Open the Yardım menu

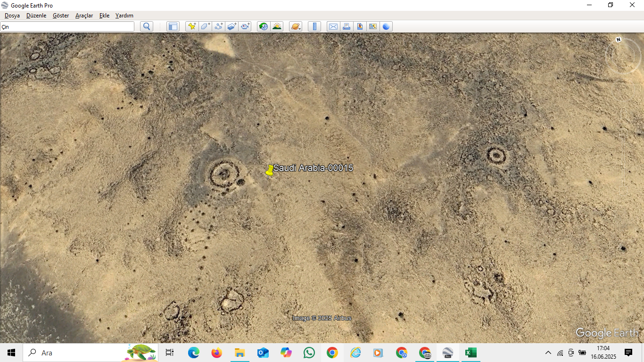[x=124, y=16]
